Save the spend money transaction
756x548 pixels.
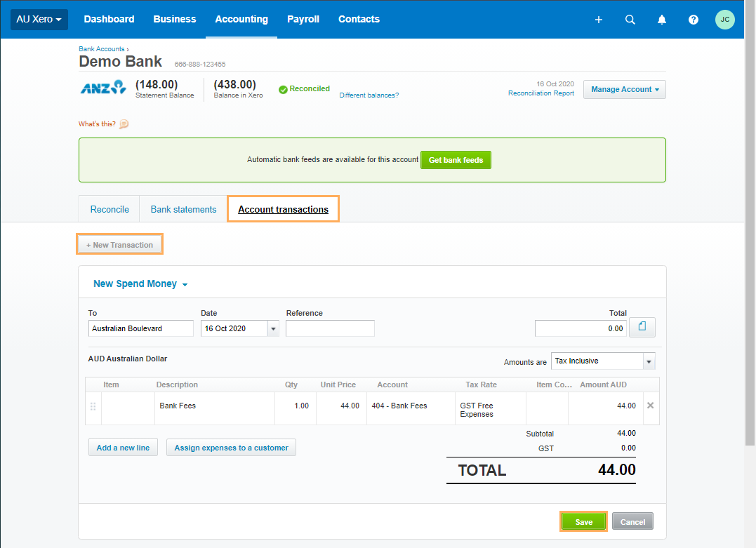click(583, 521)
